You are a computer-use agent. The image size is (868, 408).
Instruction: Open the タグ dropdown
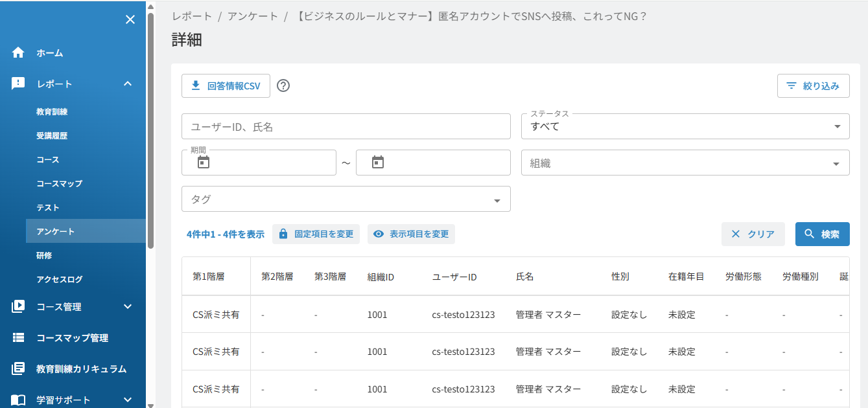point(346,199)
